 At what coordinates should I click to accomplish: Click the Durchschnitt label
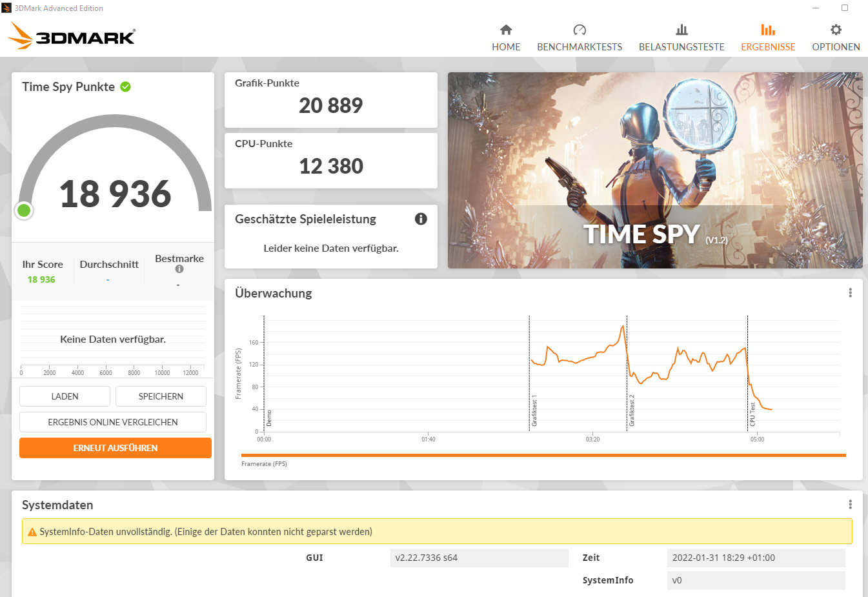coord(109,264)
